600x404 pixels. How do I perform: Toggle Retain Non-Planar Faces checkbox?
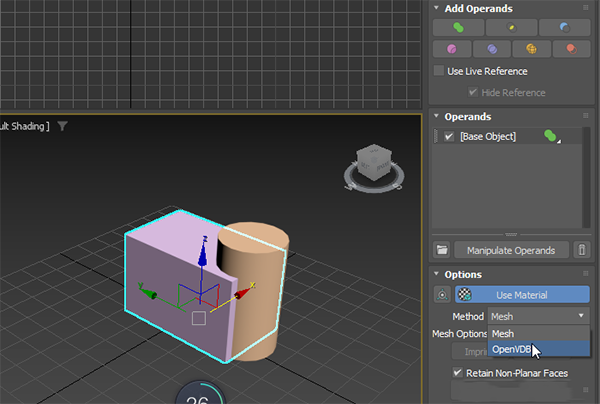click(458, 374)
